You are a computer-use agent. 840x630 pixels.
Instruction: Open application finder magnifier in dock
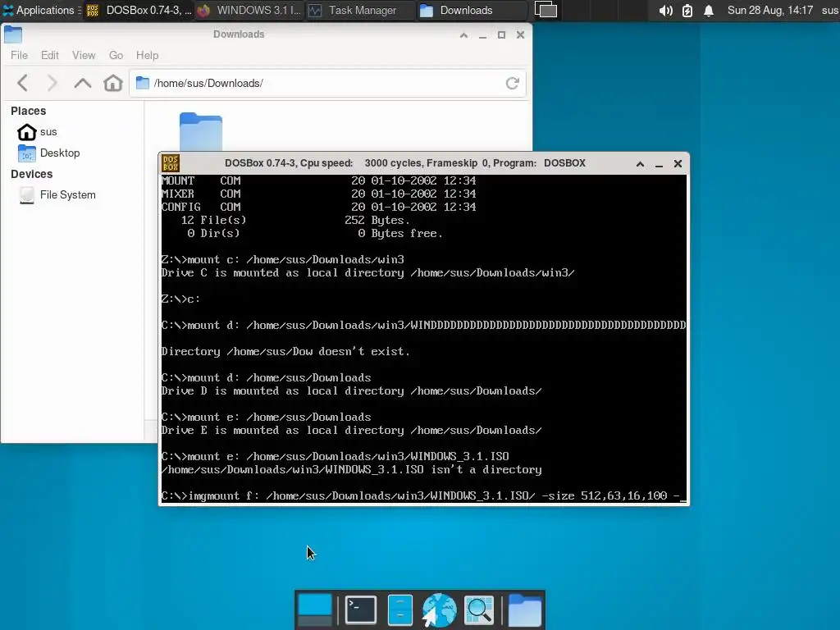(x=479, y=610)
